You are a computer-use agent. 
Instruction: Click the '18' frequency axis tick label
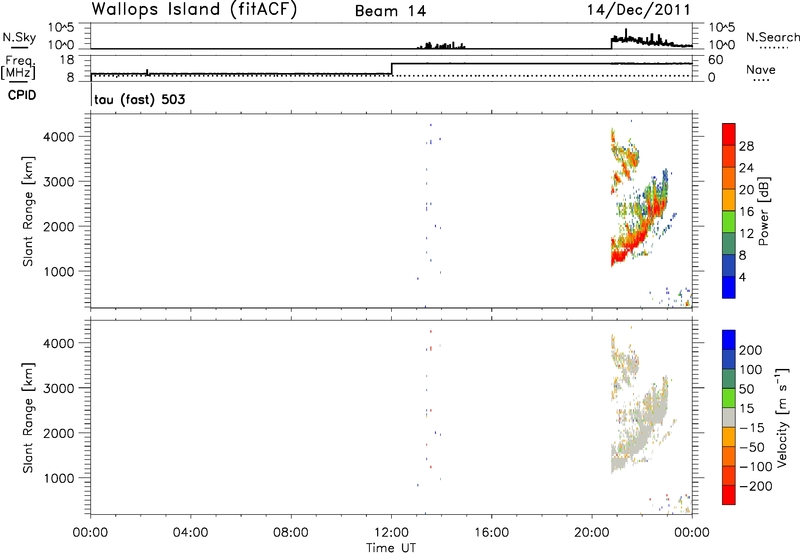(x=67, y=60)
